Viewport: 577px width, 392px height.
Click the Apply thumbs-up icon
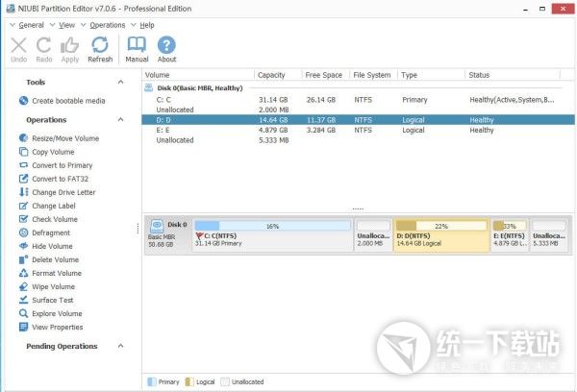tap(69, 45)
